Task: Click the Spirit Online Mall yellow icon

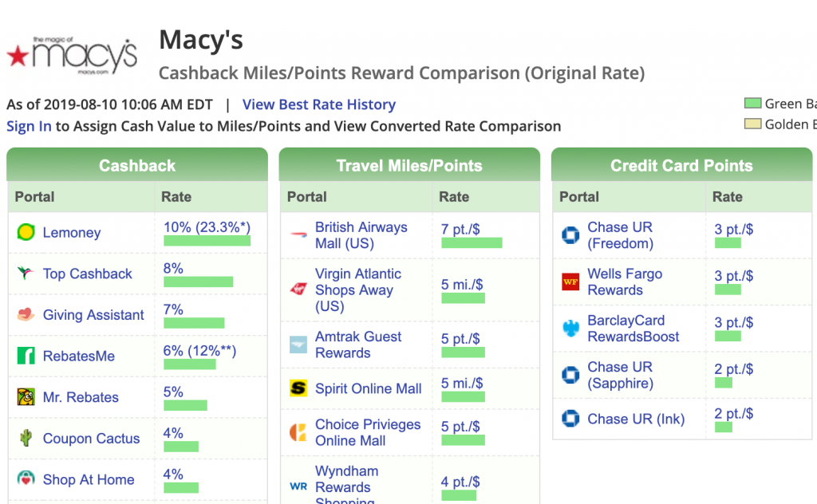Action: point(298,388)
